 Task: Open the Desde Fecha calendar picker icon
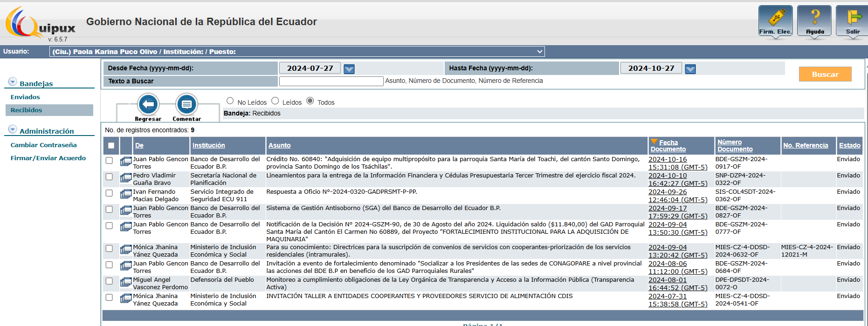coord(349,69)
